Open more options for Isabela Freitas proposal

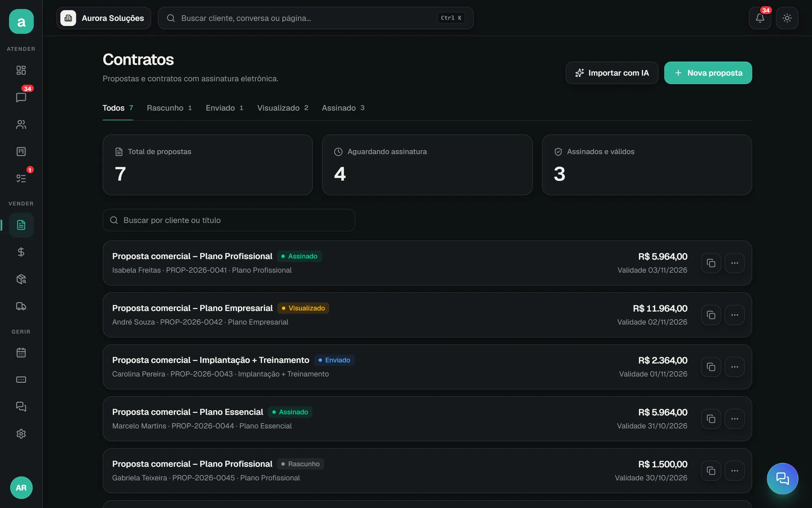click(x=735, y=263)
